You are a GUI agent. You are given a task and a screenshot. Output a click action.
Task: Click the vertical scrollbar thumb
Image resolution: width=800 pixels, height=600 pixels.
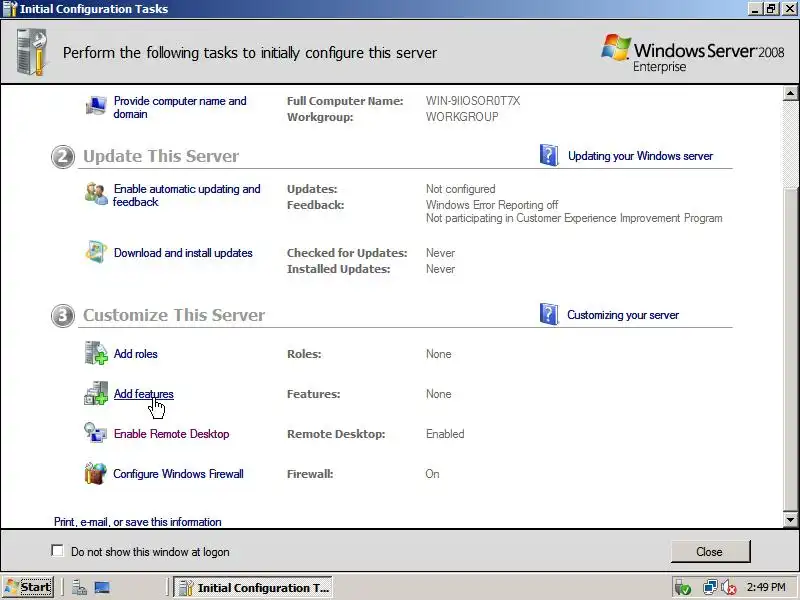point(790,349)
